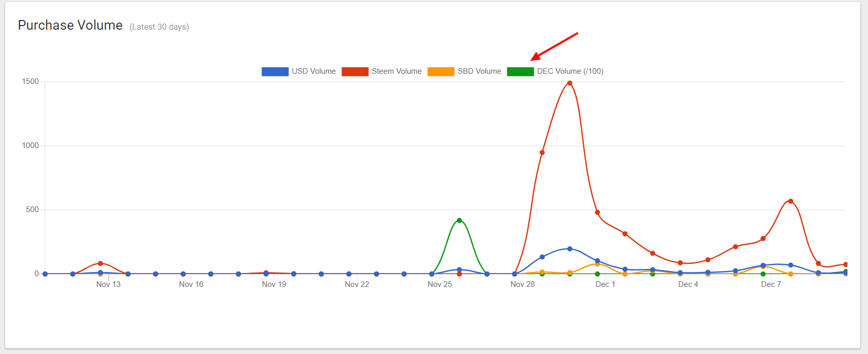Click the orange SBD peak point near Dec 1
This screenshot has width=868, height=354.
point(597,264)
